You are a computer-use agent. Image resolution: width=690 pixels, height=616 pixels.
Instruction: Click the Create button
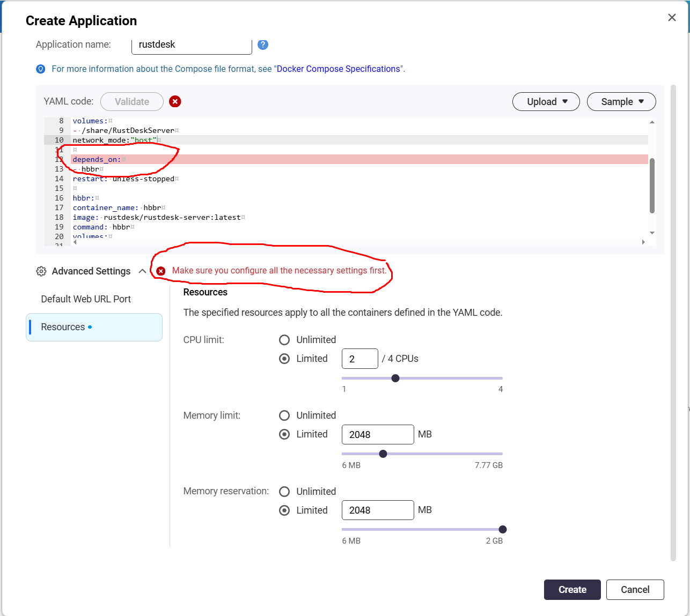(x=572, y=590)
